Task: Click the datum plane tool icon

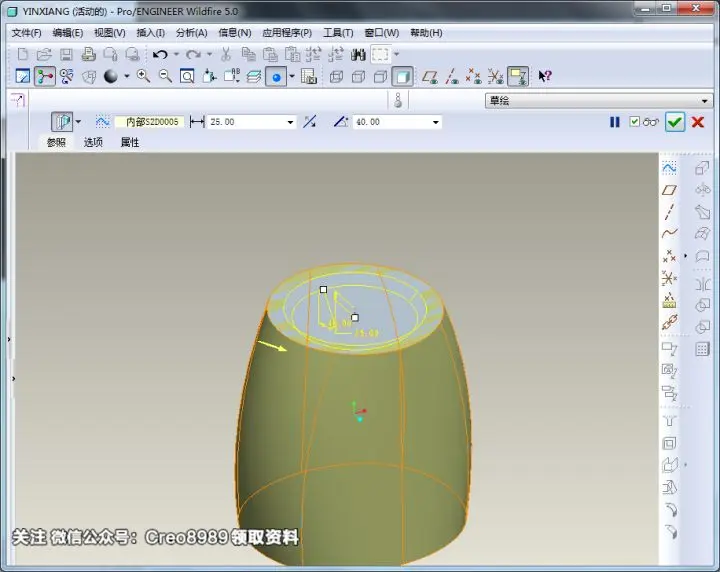Action: pos(669,190)
